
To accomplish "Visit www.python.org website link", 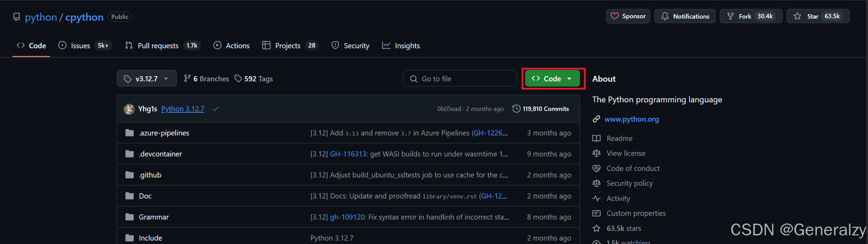I will 632,119.
